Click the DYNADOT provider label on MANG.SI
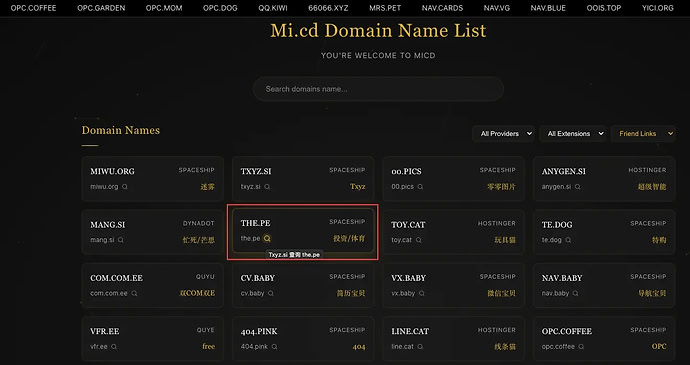The height and width of the screenshot is (365, 690). click(x=198, y=223)
